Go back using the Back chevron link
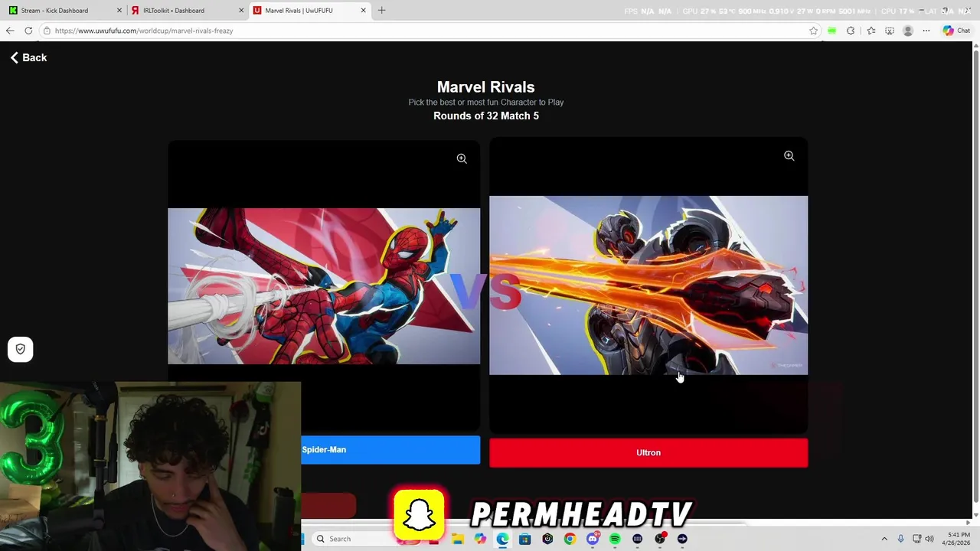Viewport: 980px width, 551px height. coord(28,57)
